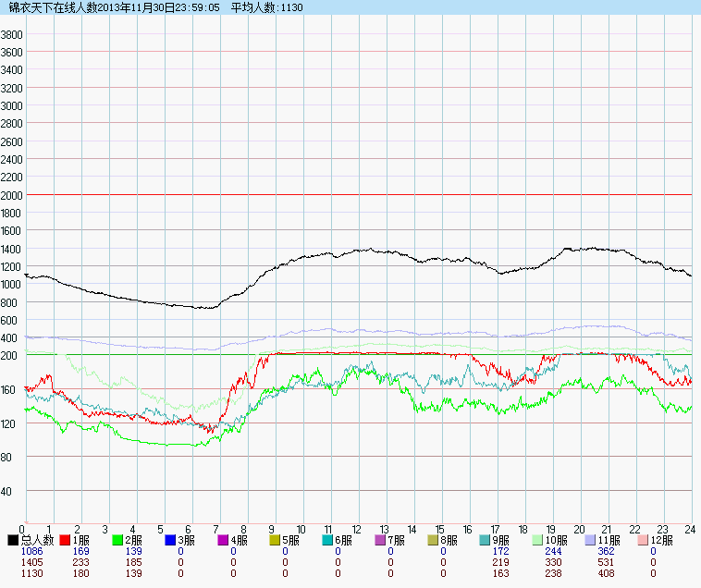Click the hour 24 mark on x-axis

coord(690,530)
